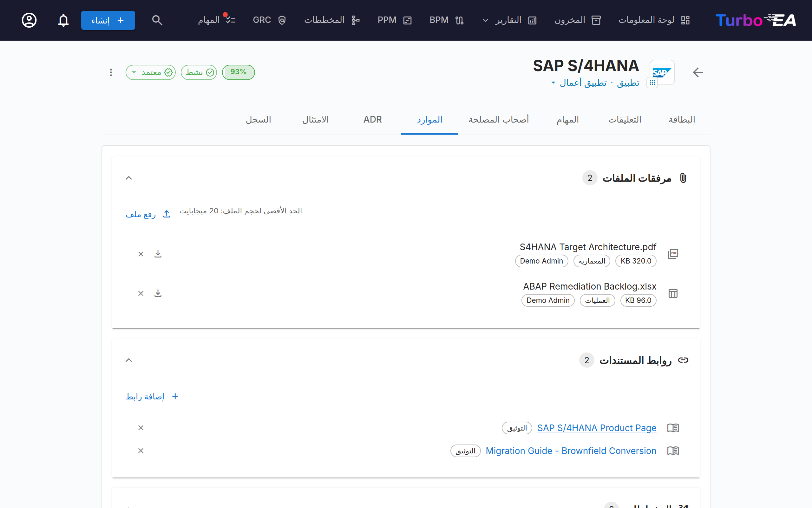The width and height of the screenshot is (812, 508).
Task: Click the book icon beside SAP S/4HANA Product Page
Action: (x=673, y=428)
